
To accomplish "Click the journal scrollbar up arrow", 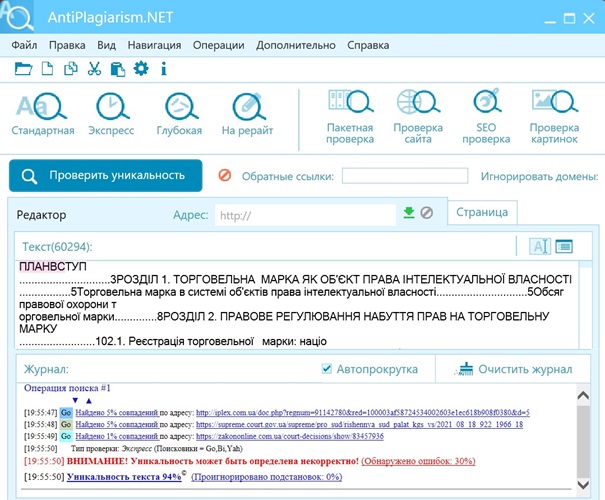I will (x=583, y=395).
